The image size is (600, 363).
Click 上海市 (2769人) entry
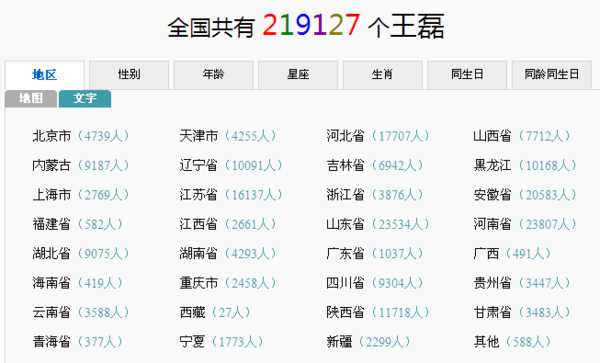click(x=81, y=195)
